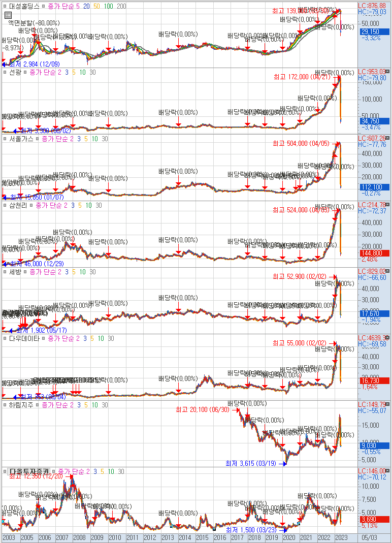Click the square marker before 다우데이타 name

coord(5,338)
